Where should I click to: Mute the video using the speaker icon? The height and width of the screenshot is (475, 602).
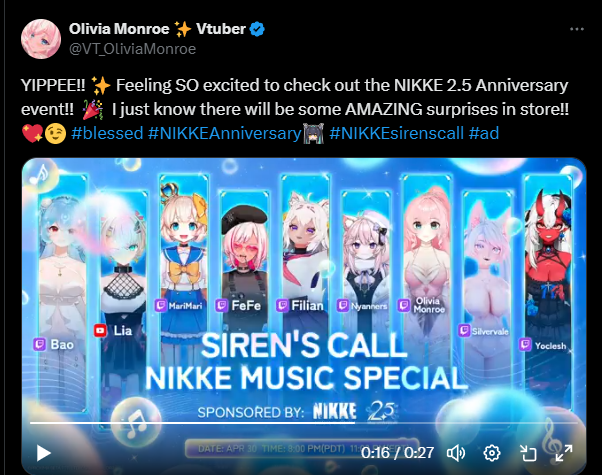tap(456, 453)
